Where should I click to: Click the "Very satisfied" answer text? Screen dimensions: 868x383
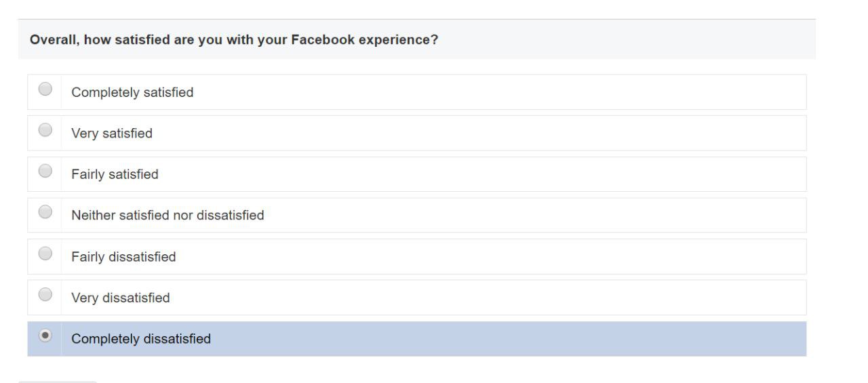pyautogui.click(x=112, y=134)
